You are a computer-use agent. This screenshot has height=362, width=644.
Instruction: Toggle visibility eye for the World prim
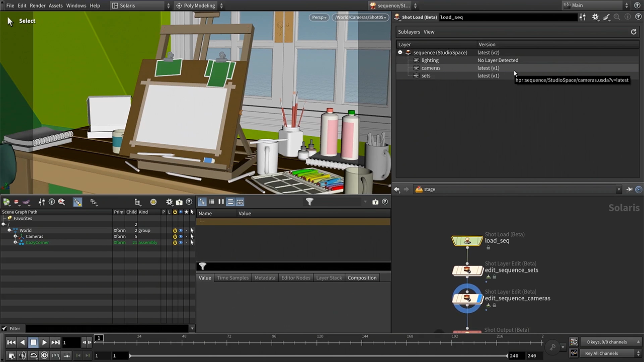(181, 230)
